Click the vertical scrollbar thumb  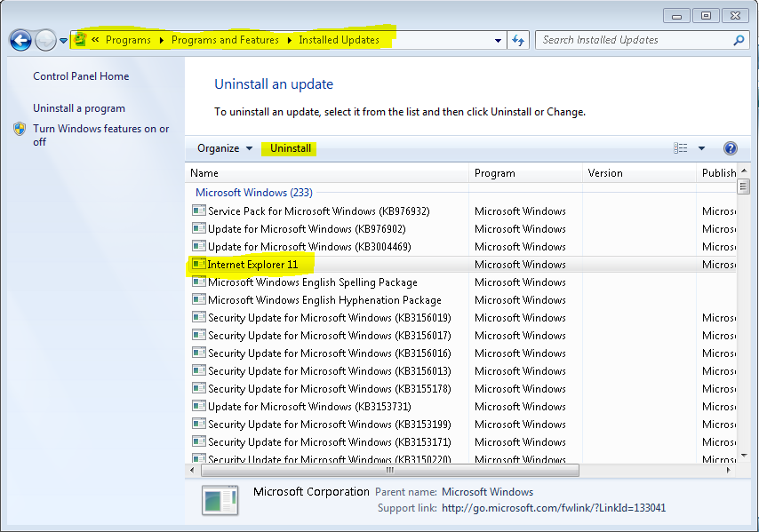744,187
